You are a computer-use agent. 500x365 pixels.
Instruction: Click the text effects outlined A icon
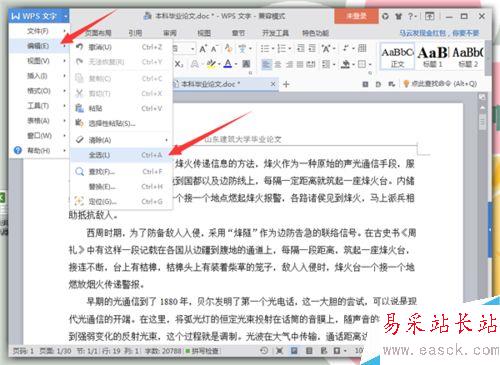[x=195, y=64]
